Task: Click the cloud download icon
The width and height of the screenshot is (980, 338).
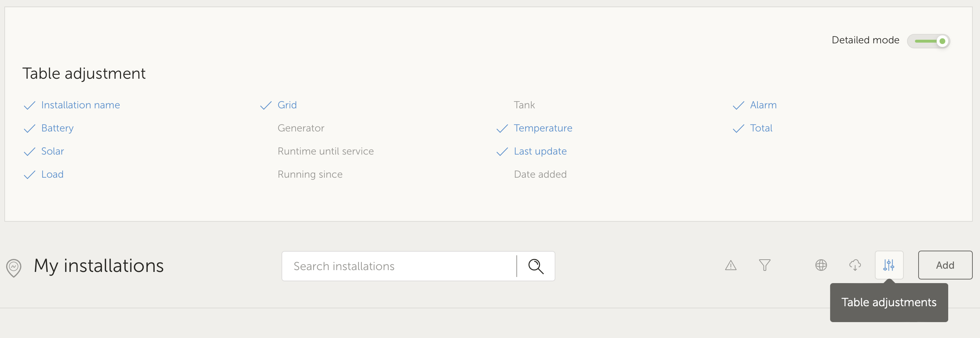Action: (x=855, y=265)
